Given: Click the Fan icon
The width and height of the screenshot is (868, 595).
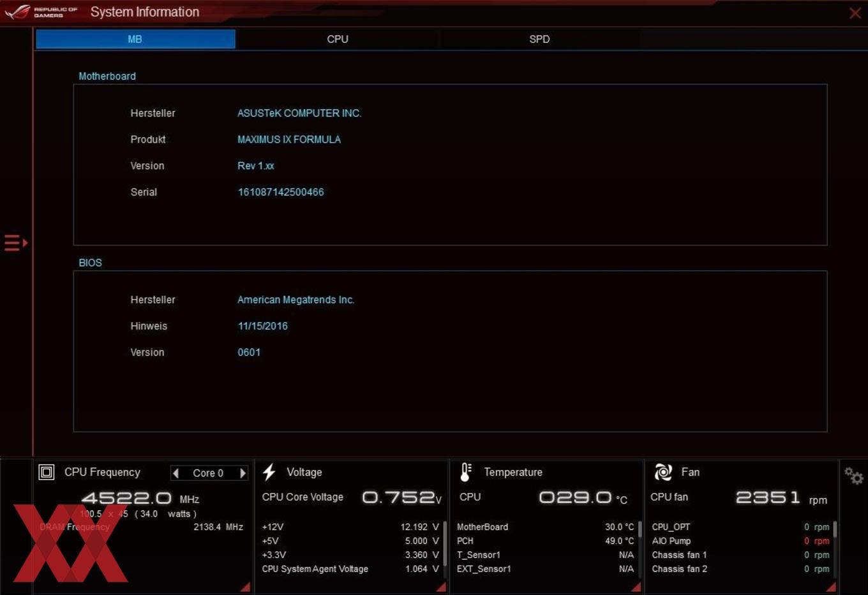Looking at the screenshot, I should click(663, 472).
